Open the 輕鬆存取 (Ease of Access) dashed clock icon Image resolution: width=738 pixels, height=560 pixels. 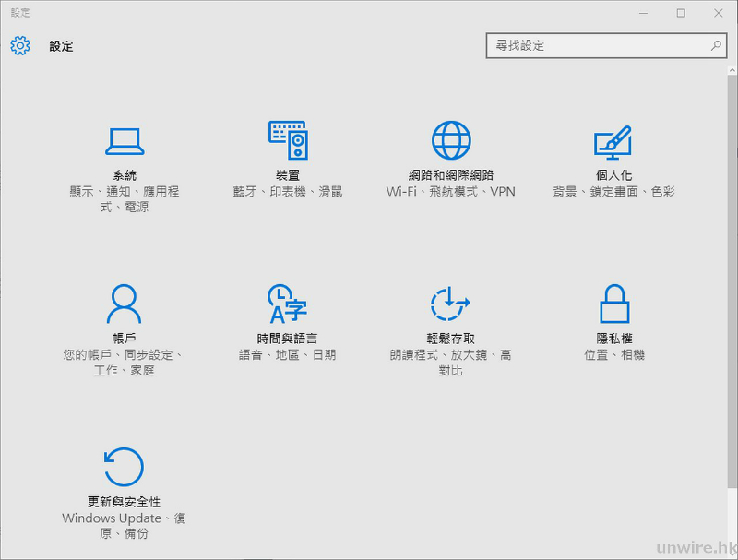450,304
